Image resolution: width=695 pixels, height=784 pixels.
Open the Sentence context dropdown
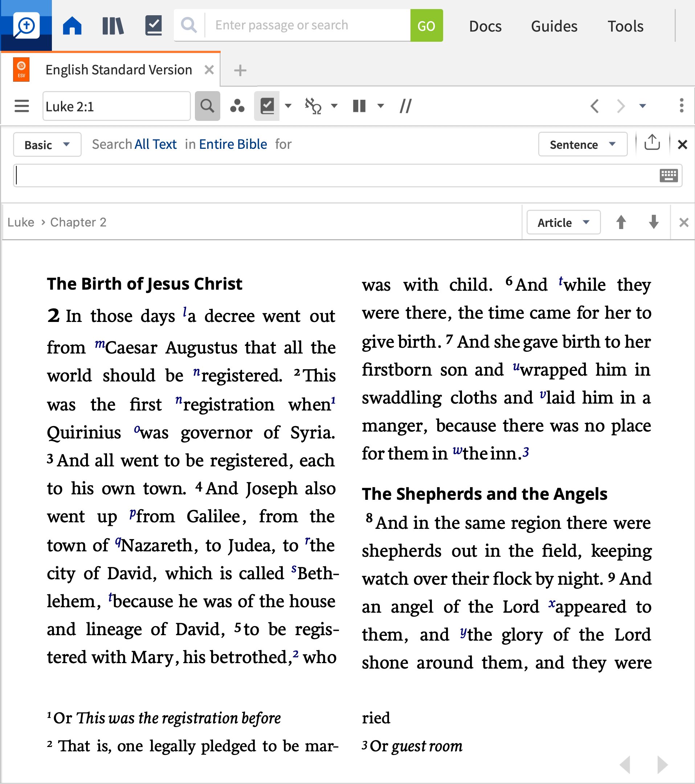tap(582, 144)
